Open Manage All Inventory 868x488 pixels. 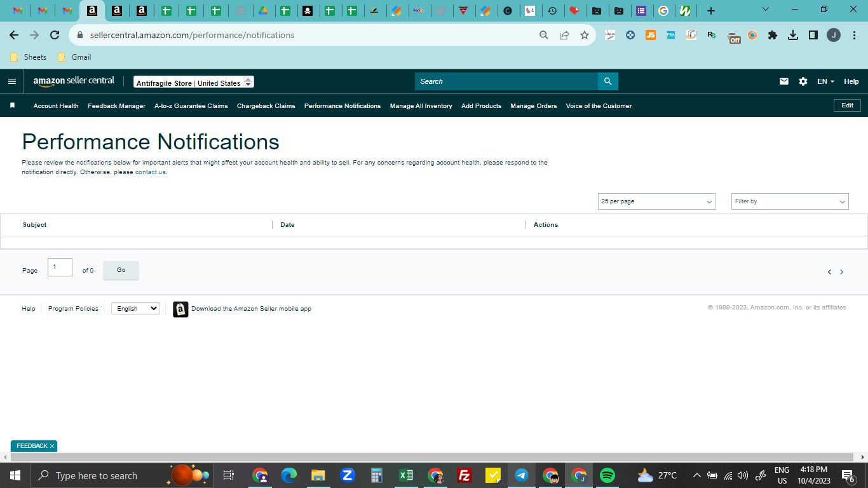click(x=421, y=106)
